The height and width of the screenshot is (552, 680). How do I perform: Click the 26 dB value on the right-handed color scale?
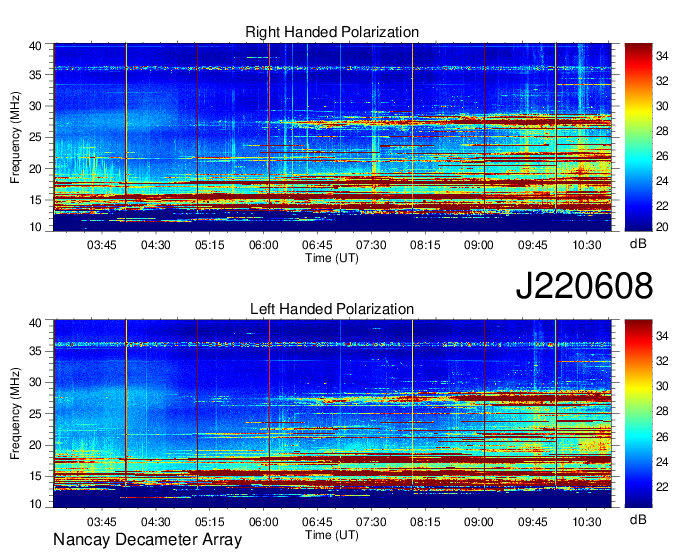662,156
